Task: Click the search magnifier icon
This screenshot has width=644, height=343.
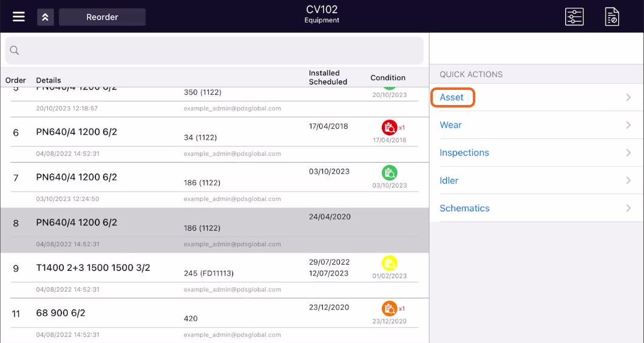Action: point(15,50)
